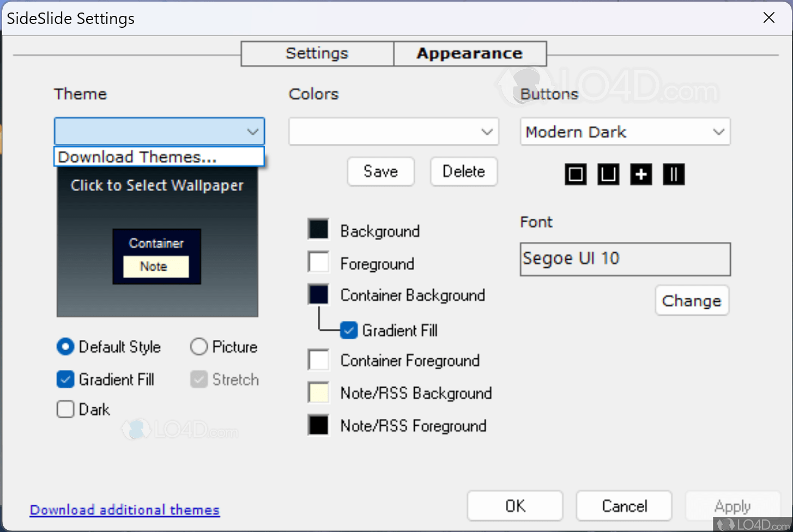Save the current color scheme
Viewport: 793px width, 532px height.
(381, 172)
